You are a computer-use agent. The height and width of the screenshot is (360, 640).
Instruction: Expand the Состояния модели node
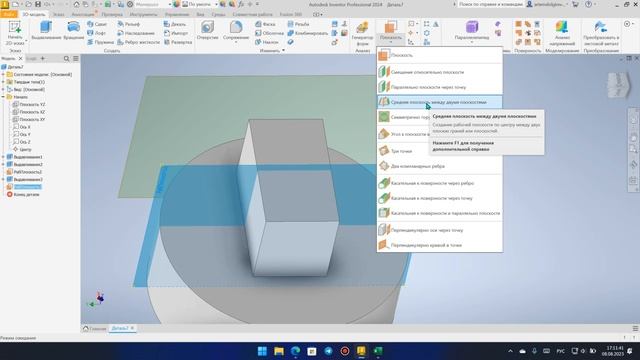click(x=3, y=75)
